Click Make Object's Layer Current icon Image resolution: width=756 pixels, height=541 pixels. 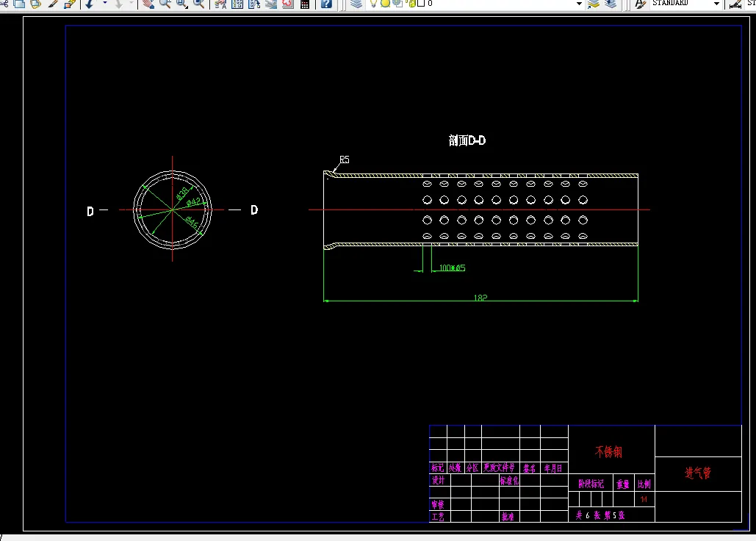click(x=594, y=4)
